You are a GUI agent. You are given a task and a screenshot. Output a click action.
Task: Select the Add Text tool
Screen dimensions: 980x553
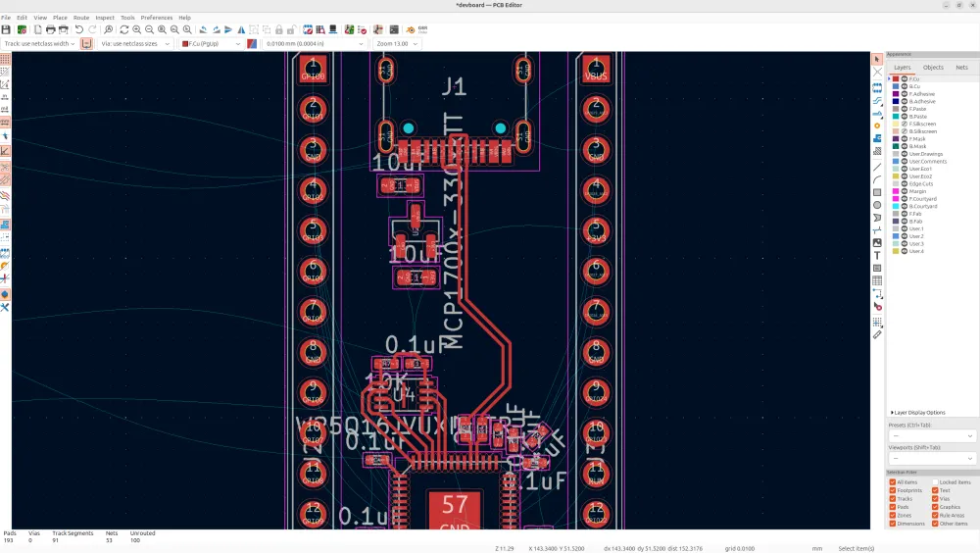[877, 256]
